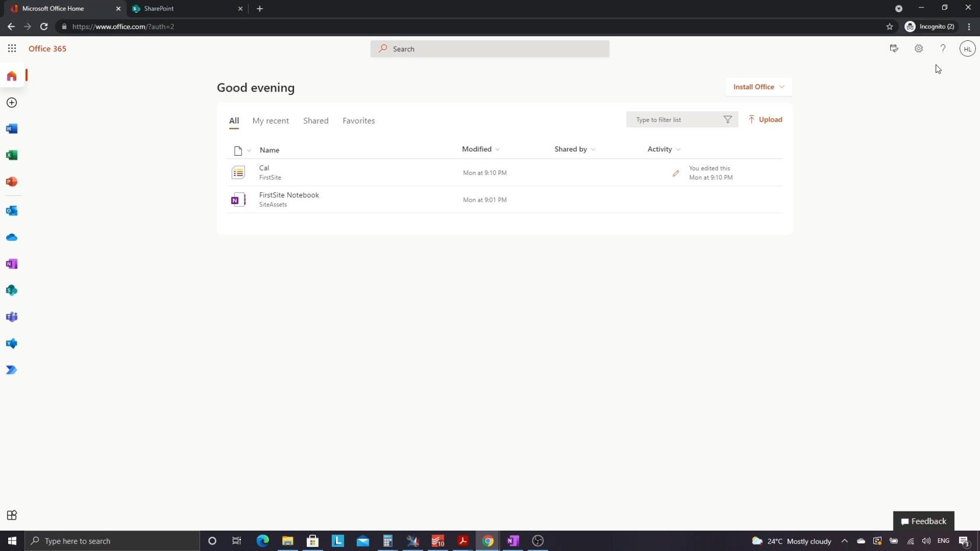The image size is (980, 551).
Task: Open the FirstSite Notebook link
Action: click(x=289, y=195)
